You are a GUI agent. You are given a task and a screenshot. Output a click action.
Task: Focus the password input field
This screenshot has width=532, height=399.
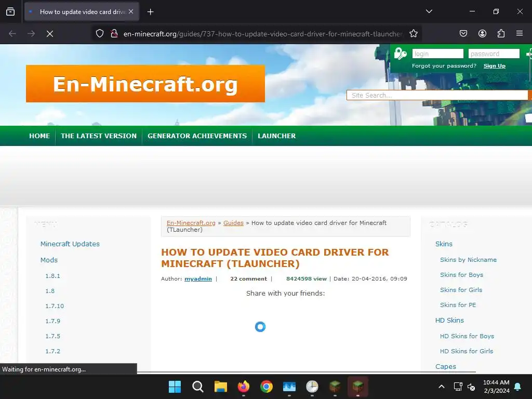[494, 54]
